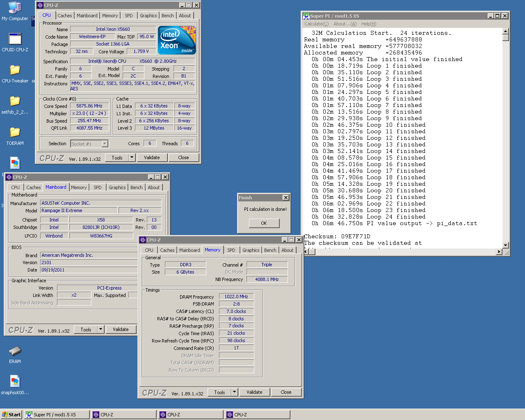Close the Finish dialog with X
The width and height of the screenshot is (525, 420).
click(x=286, y=198)
